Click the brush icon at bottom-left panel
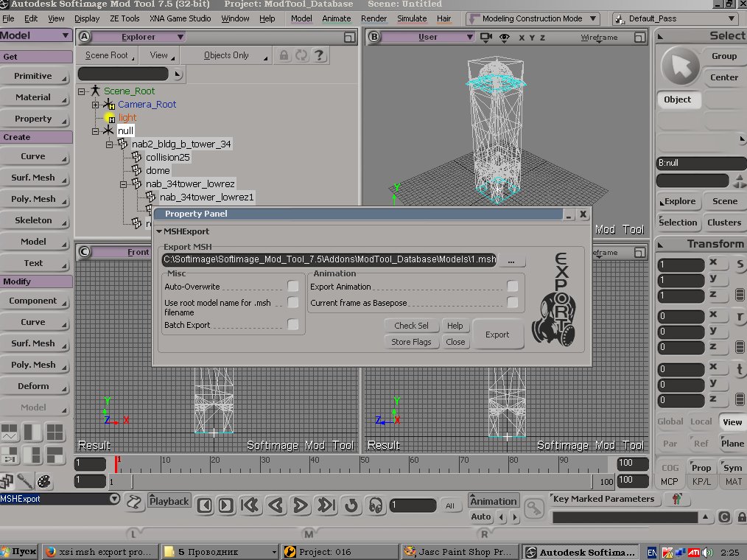Screen dimensions: 747x560 (x=25, y=481)
